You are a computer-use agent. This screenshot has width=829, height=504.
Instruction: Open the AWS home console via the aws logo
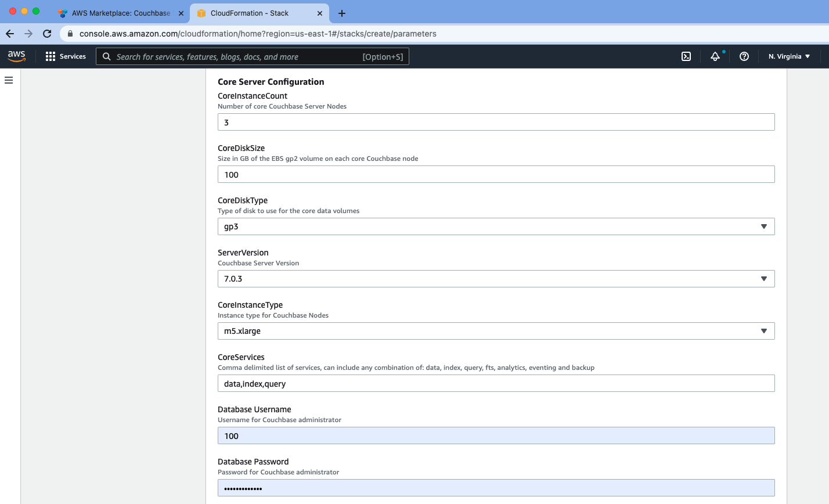pyautogui.click(x=16, y=56)
